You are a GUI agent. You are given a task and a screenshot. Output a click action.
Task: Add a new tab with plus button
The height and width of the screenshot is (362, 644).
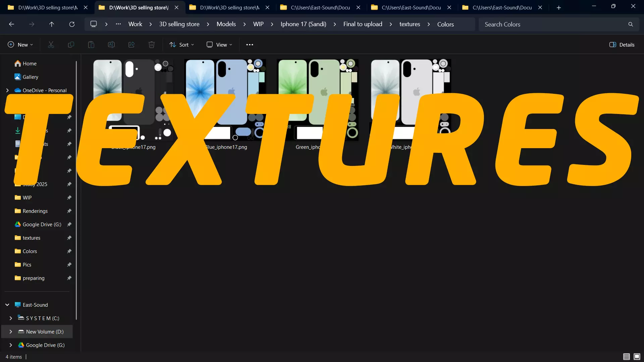(x=558, y=7)
